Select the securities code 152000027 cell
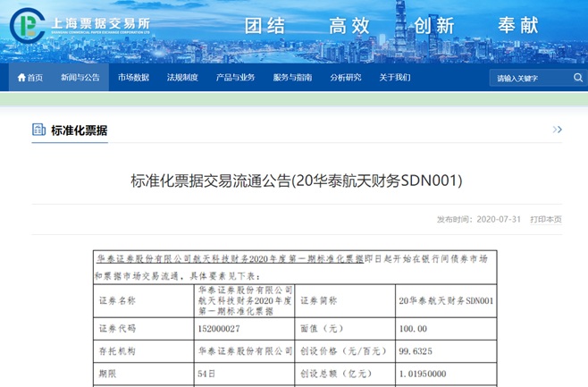This screenshot has width=588, height=387. coord(245,329)
